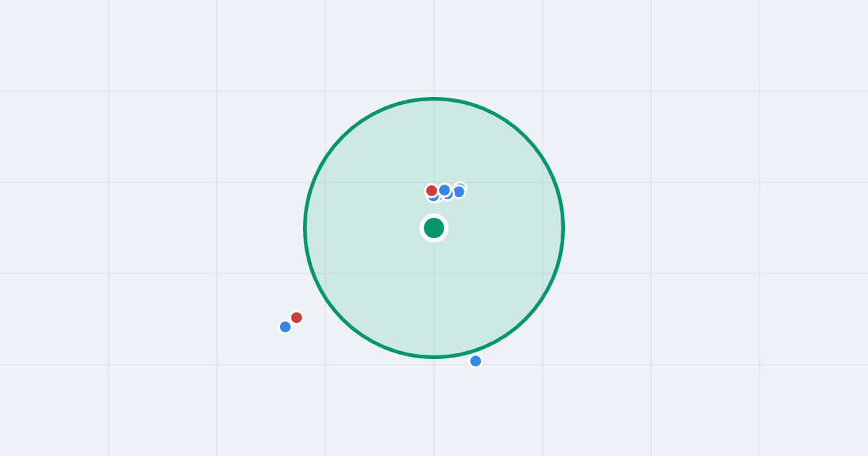This screenshot has height=456, width=868.
Task: Click the large green center marker
Action: click(434, 228)
